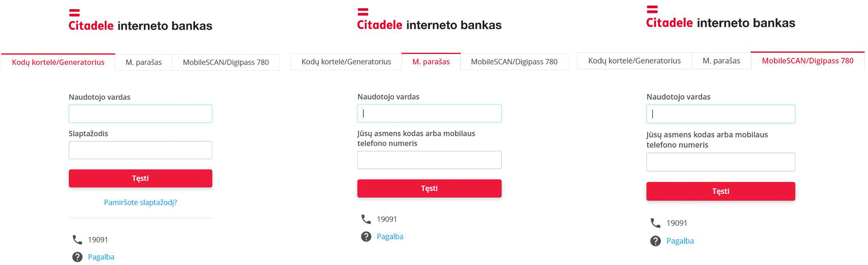Image resolution: width=868 pixels, height=265 pixels.
Task: Click Tęsti button in active M. parašas form
Action: coord(429,189)
